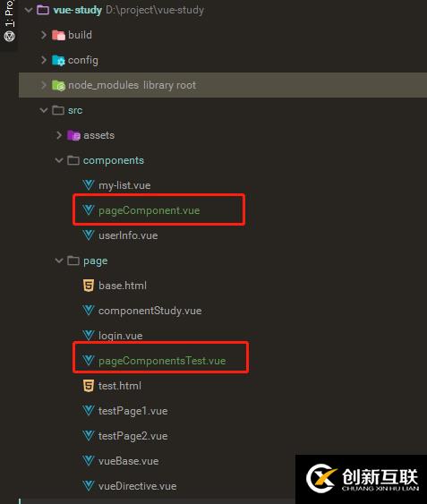Expand the config folder chevron
427x504 pixels.
coord(44,60)
